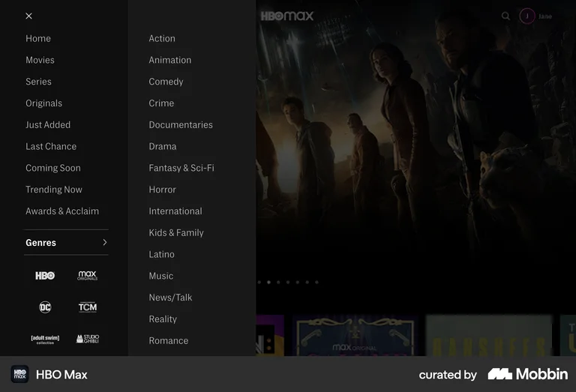Open Originals menu entry
This screenshot has height=392, width=576.
pyautogui.click(x=43, y=103)
